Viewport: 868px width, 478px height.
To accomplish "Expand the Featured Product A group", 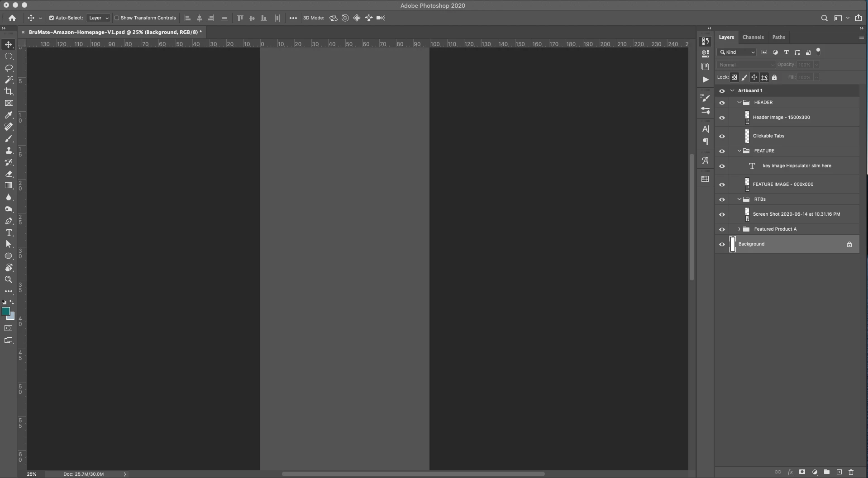I will coord(739,229).
